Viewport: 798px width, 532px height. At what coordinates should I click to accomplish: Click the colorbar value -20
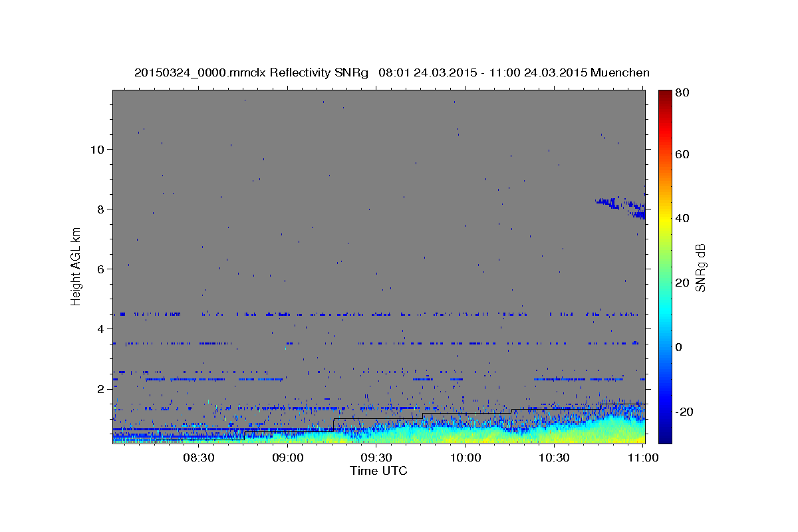[x=684, y=412]
